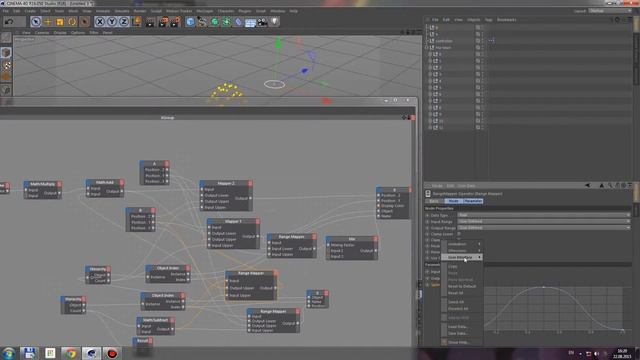The height and width of the screenshot is (360, 640).
Task: Click the green array generator icon
Action: [227, 22]
